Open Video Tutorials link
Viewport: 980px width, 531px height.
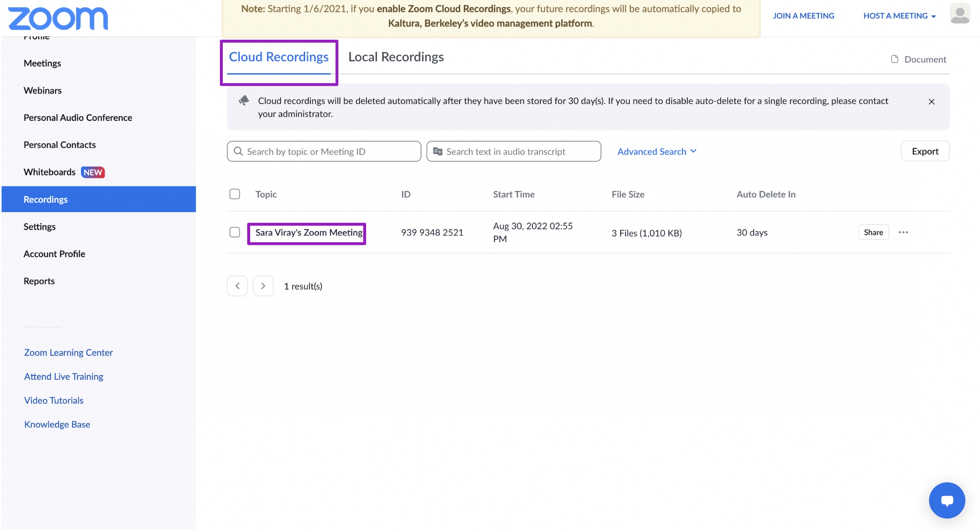tap(53, 400)
